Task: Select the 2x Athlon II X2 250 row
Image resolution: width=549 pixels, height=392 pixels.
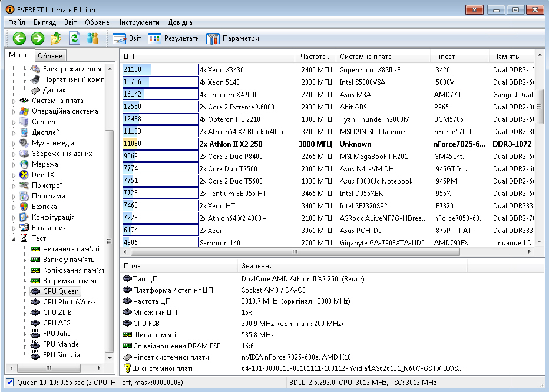Action: click(x=328, y=144)
